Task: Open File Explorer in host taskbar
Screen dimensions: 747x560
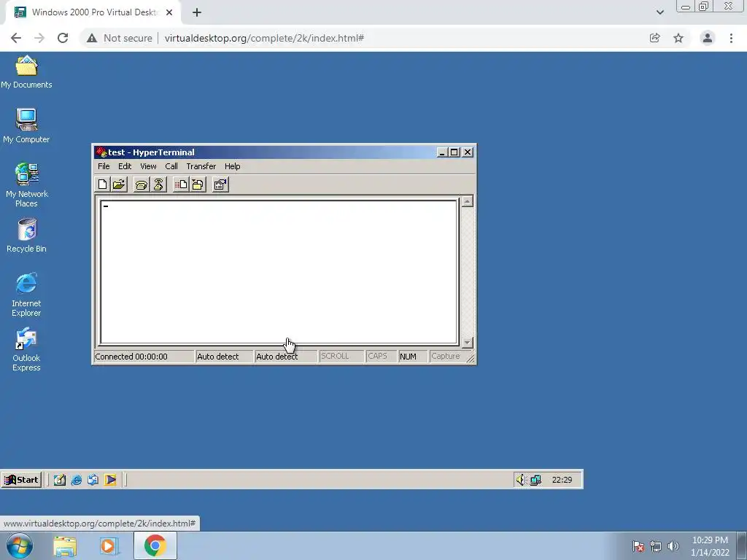Action: [x=65, y=545]
